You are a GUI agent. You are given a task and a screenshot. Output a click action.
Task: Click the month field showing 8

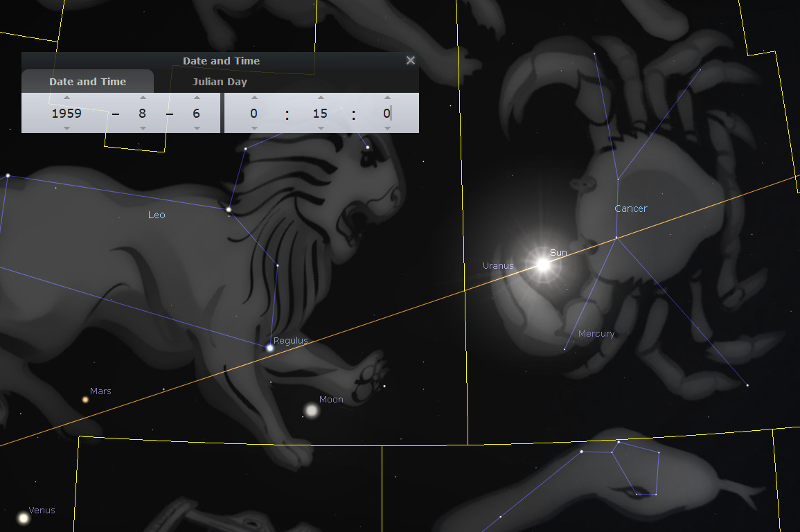pyautogui.click(x=143, y=113)
